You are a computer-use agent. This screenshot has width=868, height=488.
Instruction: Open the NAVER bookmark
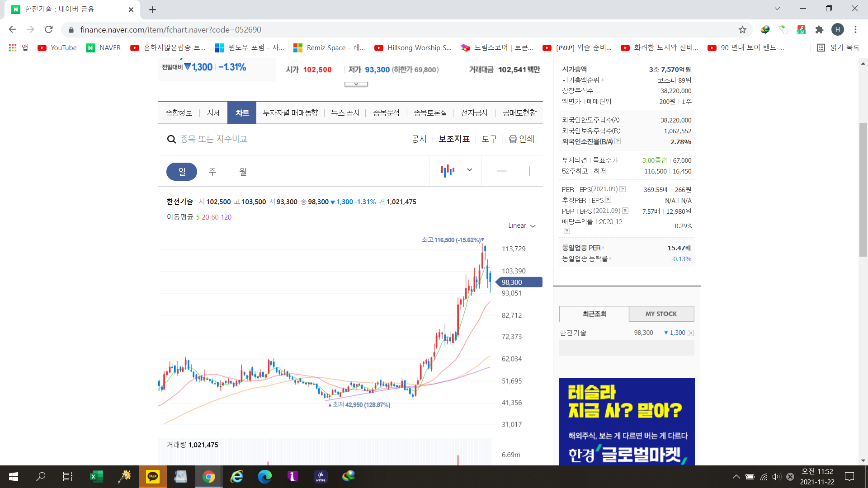(x=104, y=47)
